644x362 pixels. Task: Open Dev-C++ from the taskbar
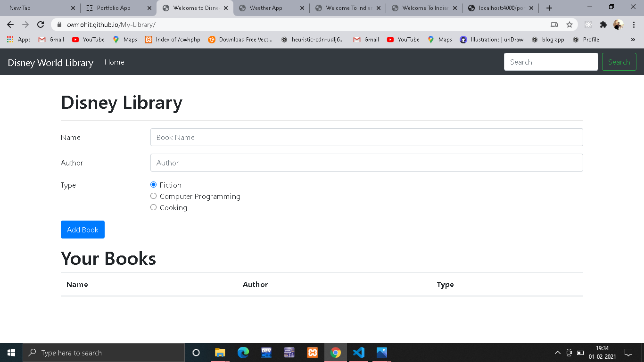coord(266,353)
